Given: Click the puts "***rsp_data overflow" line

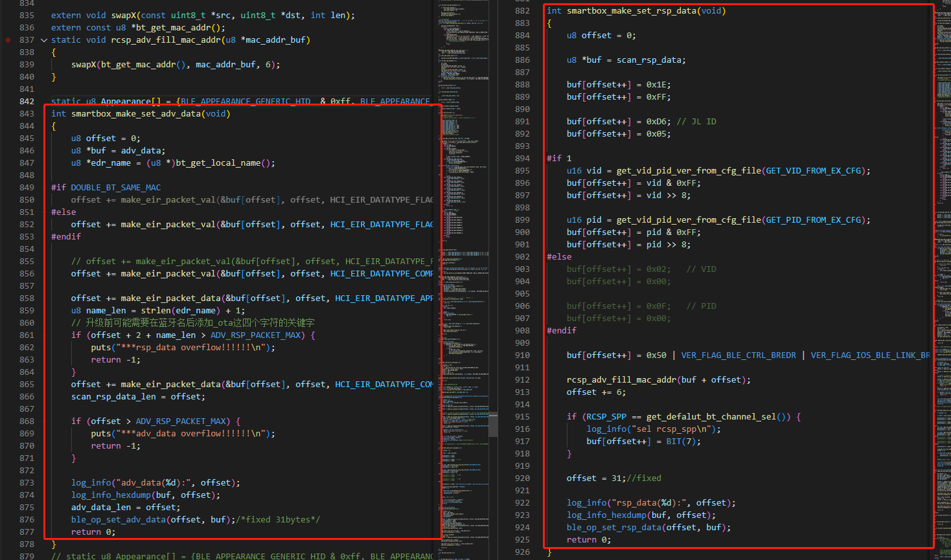Looking at the screenshot, I should [183, 348].
